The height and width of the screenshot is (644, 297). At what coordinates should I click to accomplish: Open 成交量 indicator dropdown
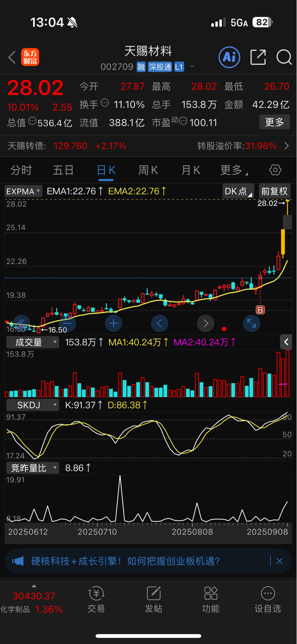point(32,342)
